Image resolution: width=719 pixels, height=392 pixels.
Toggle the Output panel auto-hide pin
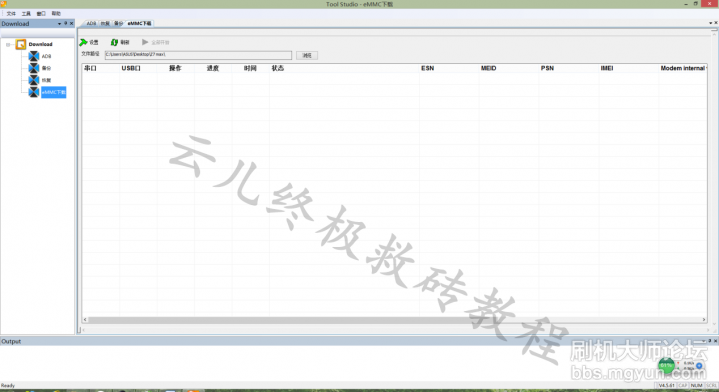[x=709, y=341]
